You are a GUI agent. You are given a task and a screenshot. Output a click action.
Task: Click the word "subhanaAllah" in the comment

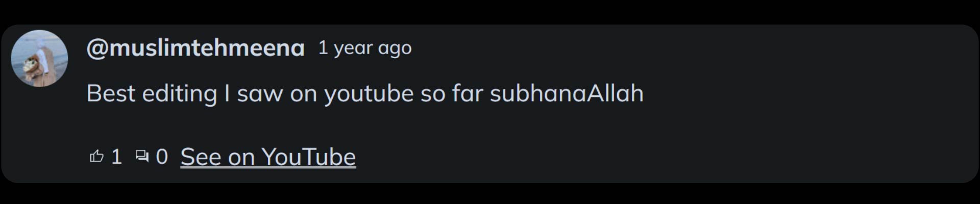pos(567,93)
